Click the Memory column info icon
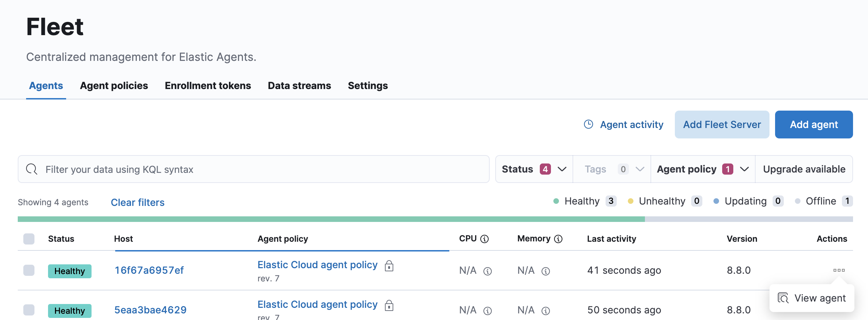868x320 pixels. 558,239
